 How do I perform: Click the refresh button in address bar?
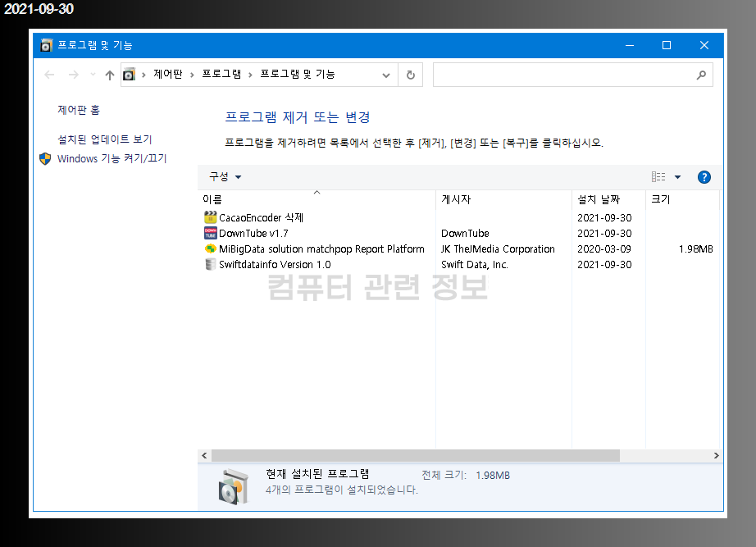click(x=410, y=75)
